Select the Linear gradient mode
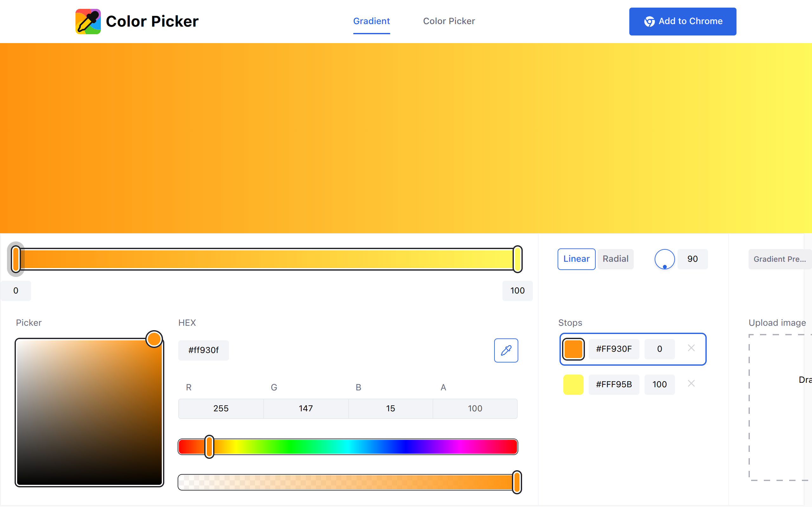The image size is (812, 507). [x=576, y=259]
